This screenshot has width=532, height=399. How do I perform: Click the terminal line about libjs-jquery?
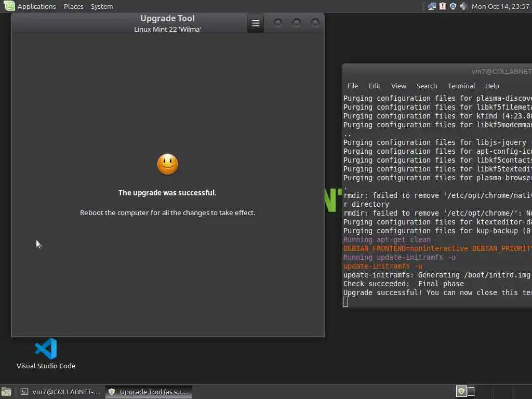point(437,142)
